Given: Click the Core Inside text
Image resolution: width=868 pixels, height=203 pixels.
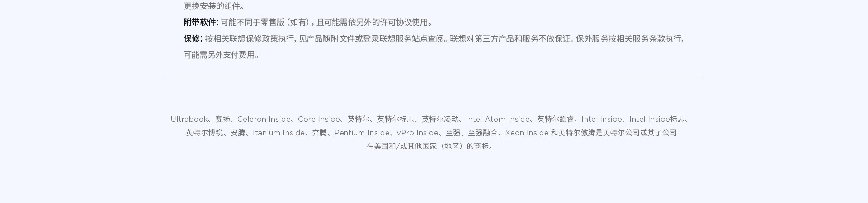Looking at the screenshot, I should click(319, 120).
